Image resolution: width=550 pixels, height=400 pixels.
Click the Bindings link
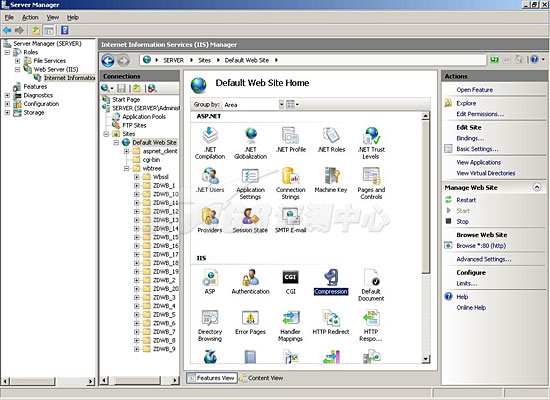(x=470, y=138)
